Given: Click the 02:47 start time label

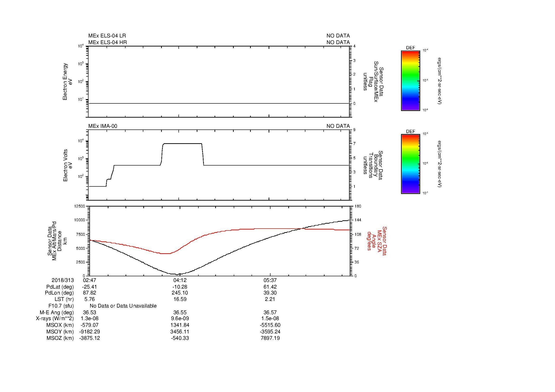Looking at the screenshot, I should pyautogui.click(x=89, y=280).
